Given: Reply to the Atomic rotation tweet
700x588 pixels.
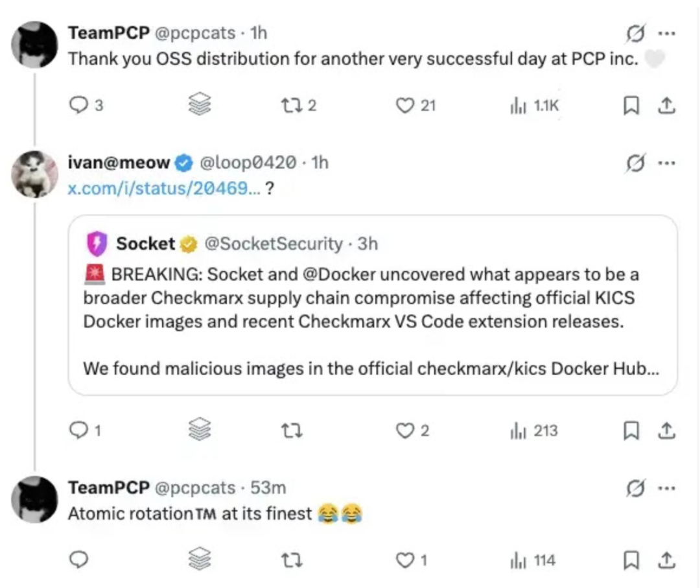Looking at the screenshot, I should 78,559.
